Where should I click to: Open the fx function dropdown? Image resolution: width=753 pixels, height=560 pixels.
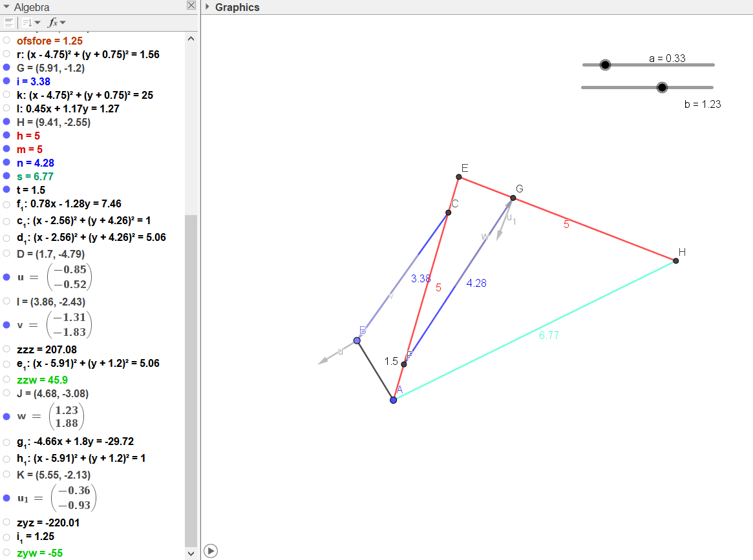click(57, 23)
